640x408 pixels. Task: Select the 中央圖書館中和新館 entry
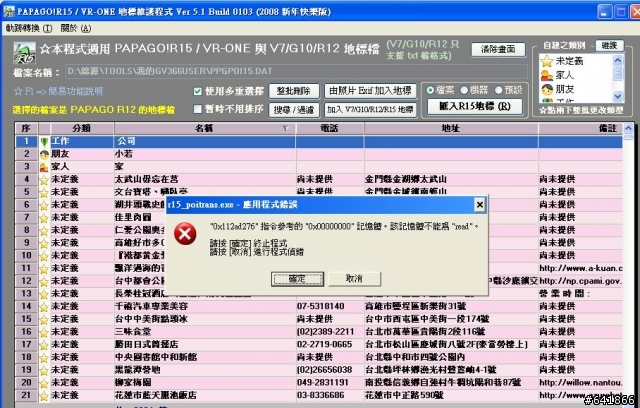click(x=156, y=358)
